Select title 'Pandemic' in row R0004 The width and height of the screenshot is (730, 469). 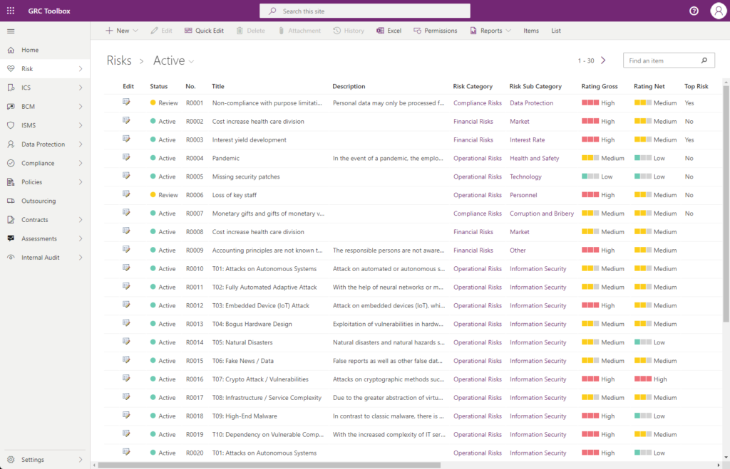pos(226,158)
